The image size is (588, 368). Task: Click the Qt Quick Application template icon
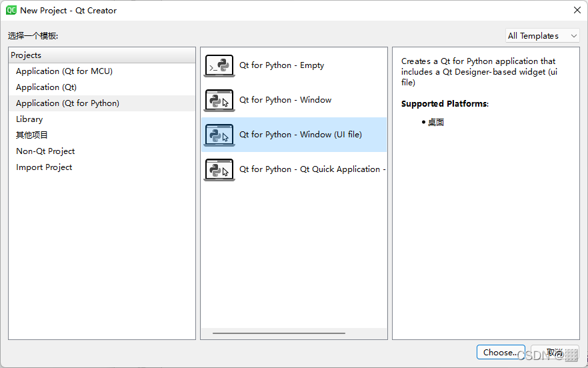(219, 169)
